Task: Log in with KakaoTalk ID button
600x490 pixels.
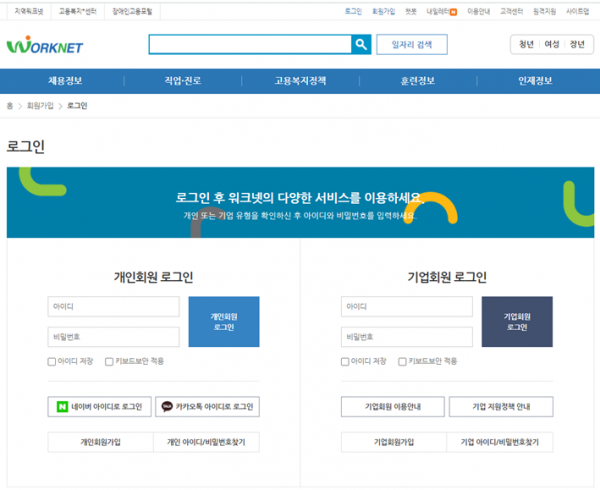Action: coord(207,407)
